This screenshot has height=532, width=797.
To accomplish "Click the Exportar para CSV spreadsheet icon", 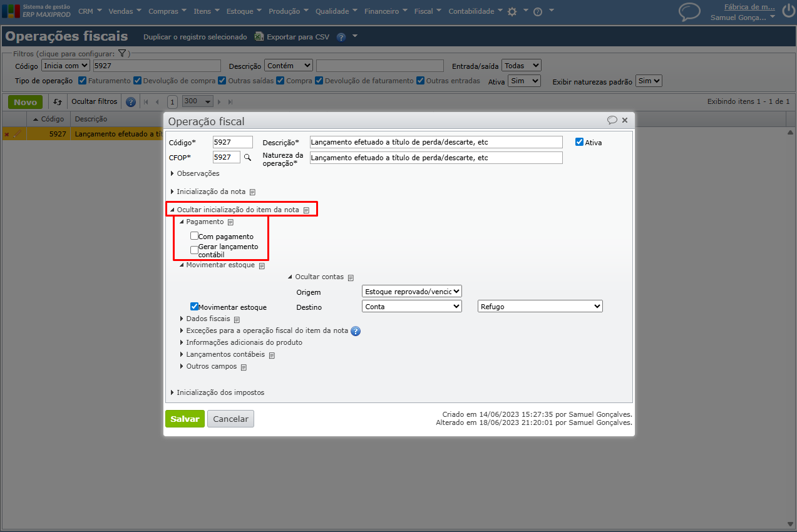I will pos(259,37).
